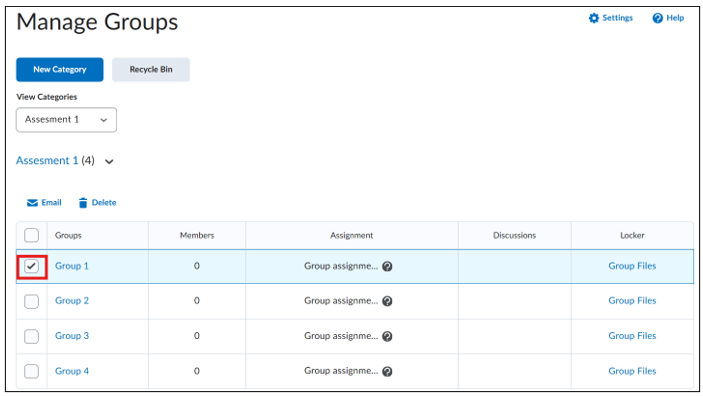Tick the Group 2 checkbox
Image resolution: width=703 pixels, height=396 pixels.
click(x=31, y=301)
